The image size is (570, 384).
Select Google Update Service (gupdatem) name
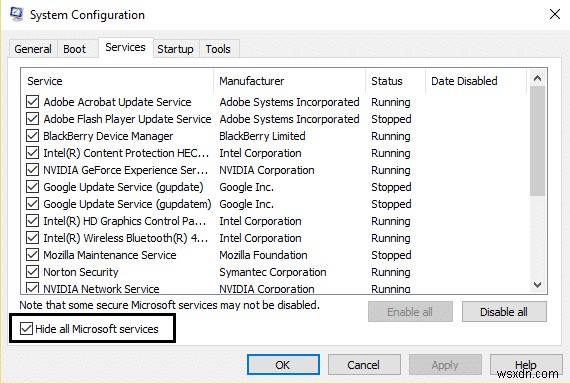(x=127, y=204)
